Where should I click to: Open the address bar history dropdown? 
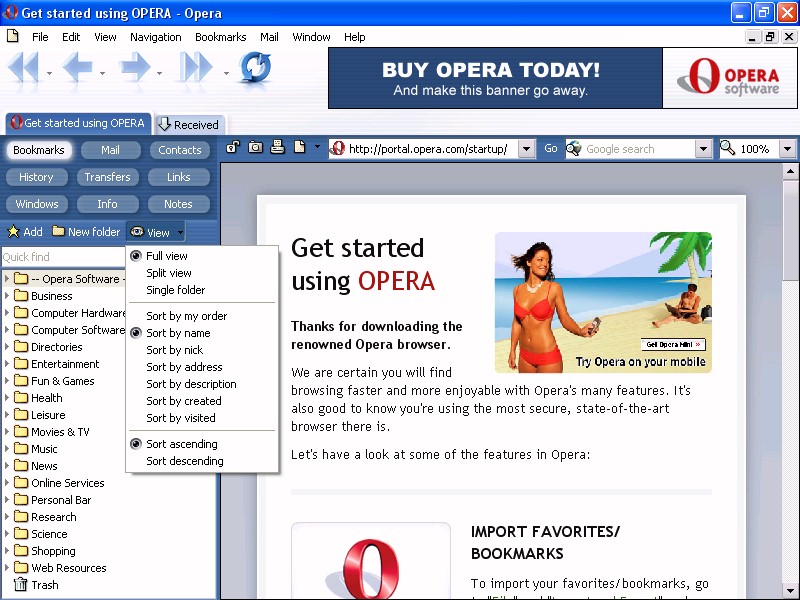coord(527,149)
